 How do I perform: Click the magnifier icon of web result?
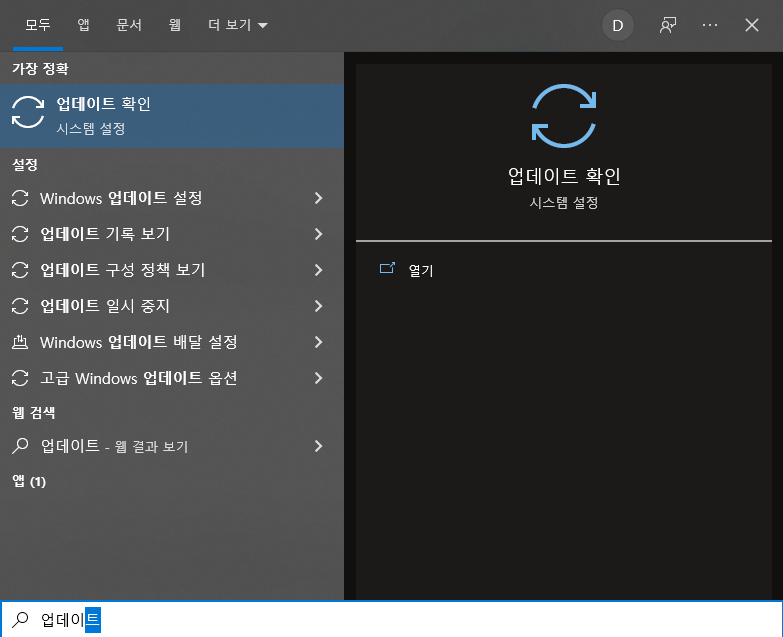click(x=20, y=446)
